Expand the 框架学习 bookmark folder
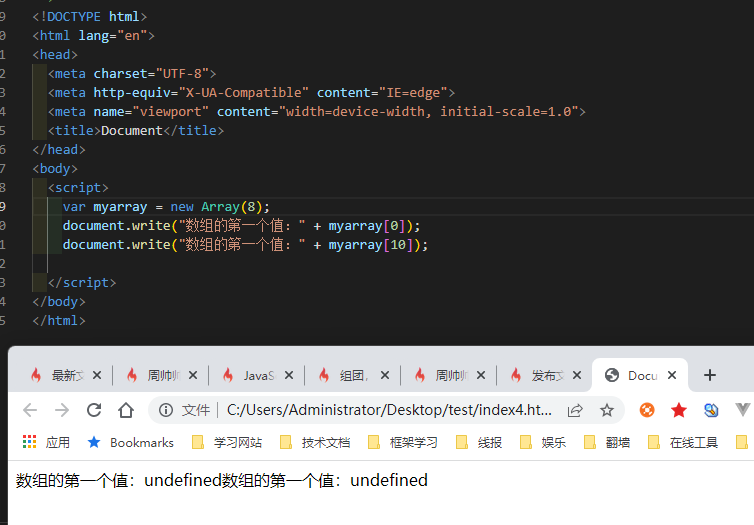 tap(402, 442)
